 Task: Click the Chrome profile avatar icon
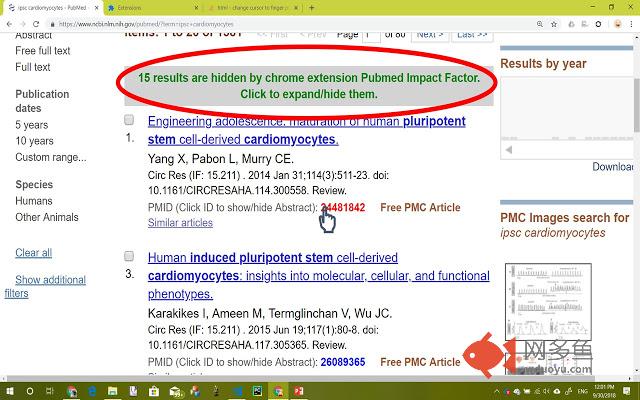[618, 24]
